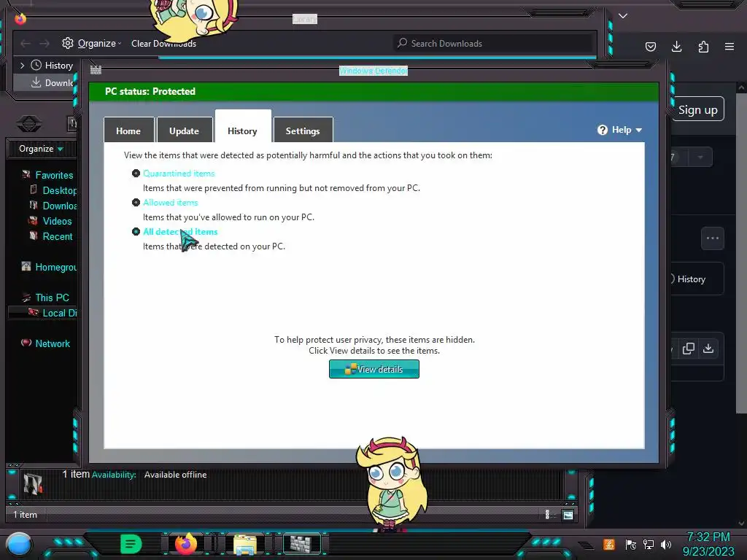
Task: Open the Pocket icon in Firefox toolbar
Action: 650,47
